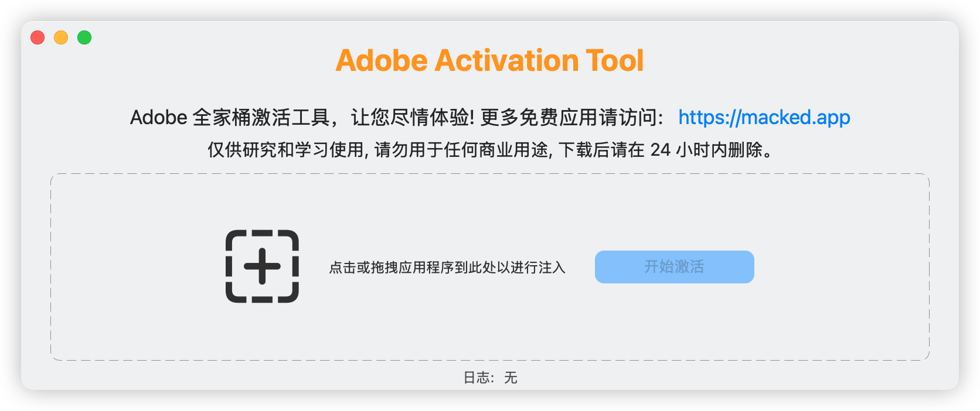This screenshot has height=411, width=980.
Task: Click the 日志 label at the bottom
Action: 477,378
